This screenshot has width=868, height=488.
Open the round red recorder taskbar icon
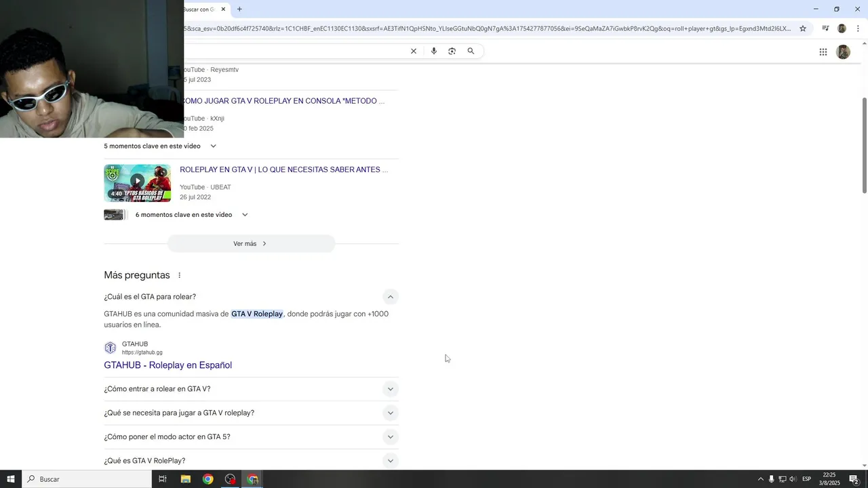231,479
